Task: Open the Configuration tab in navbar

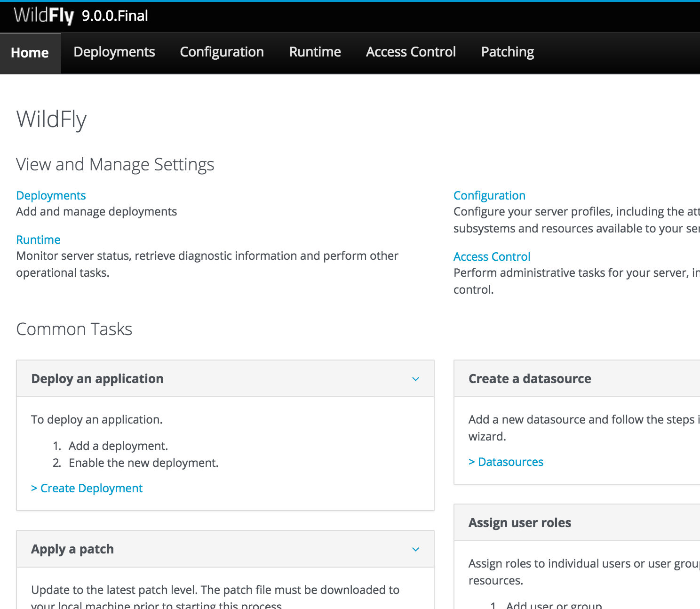Action: pyautogui.click(x=222, y=52)
